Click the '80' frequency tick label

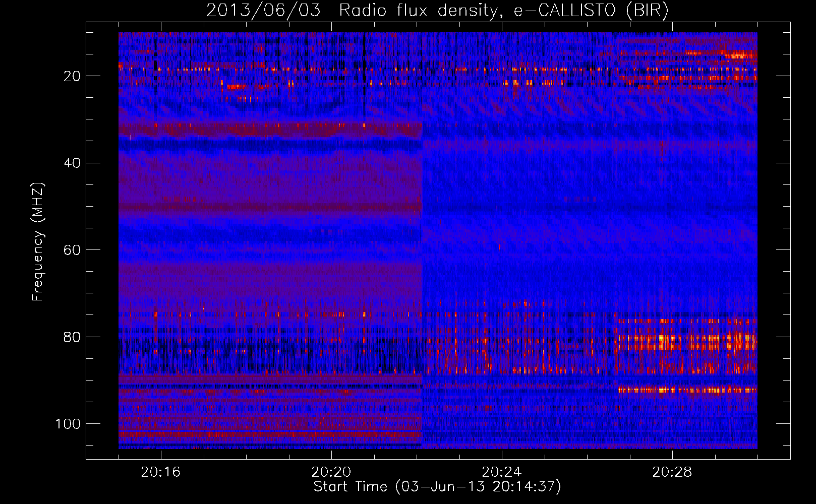(x=72, y=337)
